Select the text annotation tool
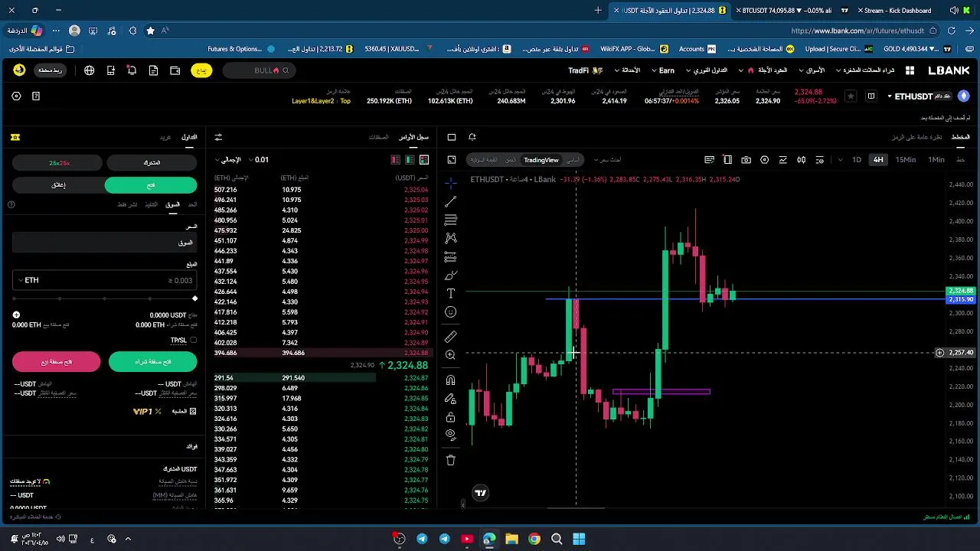The height and width of the screenshot is (551, 980). [x=451, y=293]
